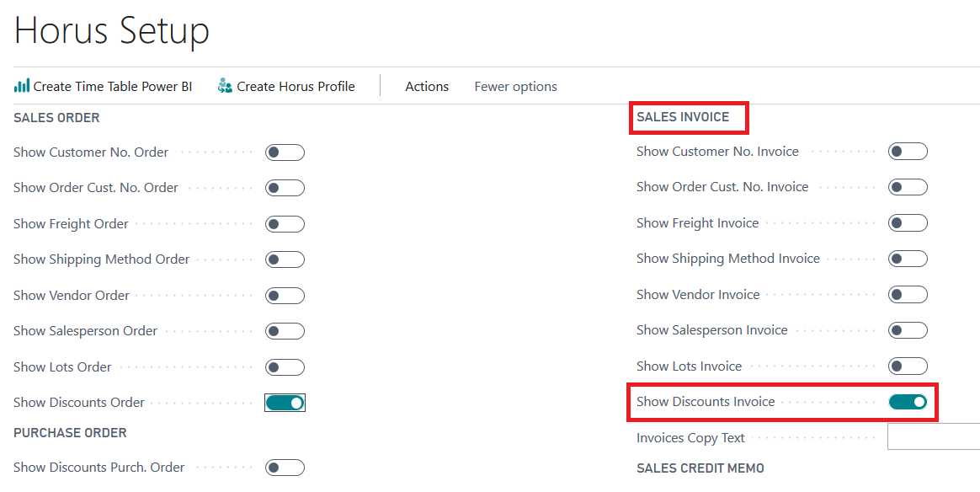Viewport: 980px width, 492px height.
Task: Turn on Show Freight Invoice toggle
Action: tap(908, 223)
